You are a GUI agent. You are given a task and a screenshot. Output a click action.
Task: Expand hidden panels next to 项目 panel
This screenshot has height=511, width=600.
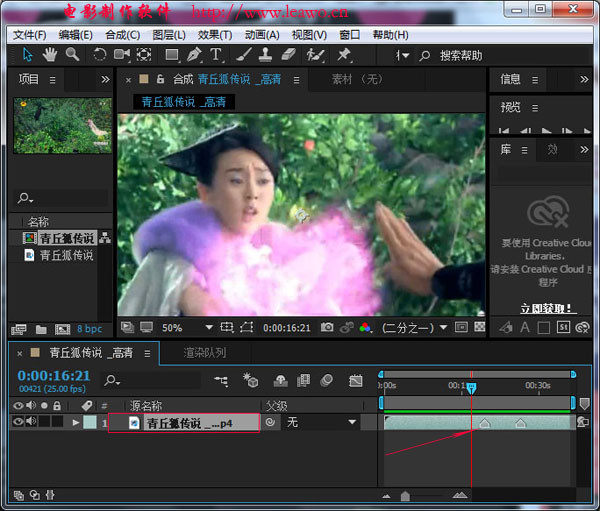tap(105, 80)
